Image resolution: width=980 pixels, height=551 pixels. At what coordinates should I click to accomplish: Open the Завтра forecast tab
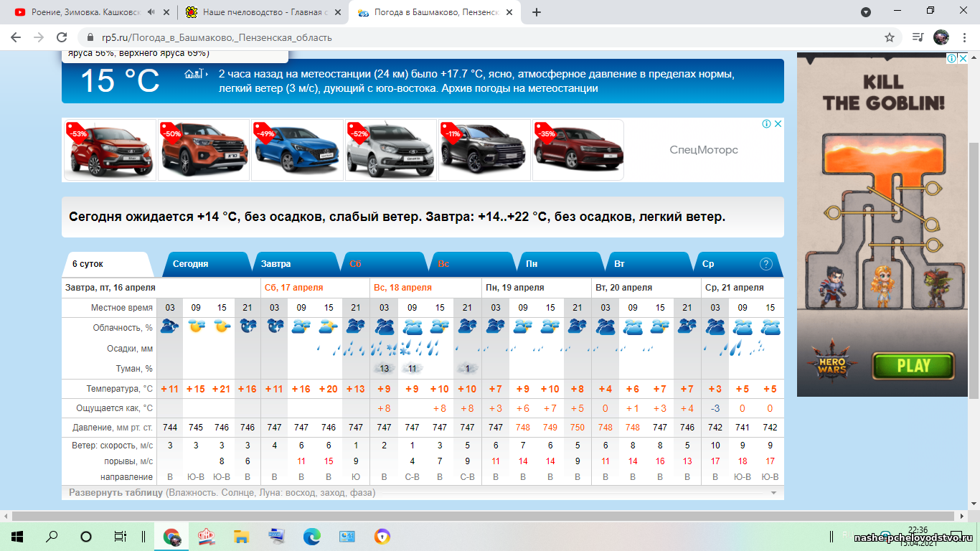coord(294,264)
